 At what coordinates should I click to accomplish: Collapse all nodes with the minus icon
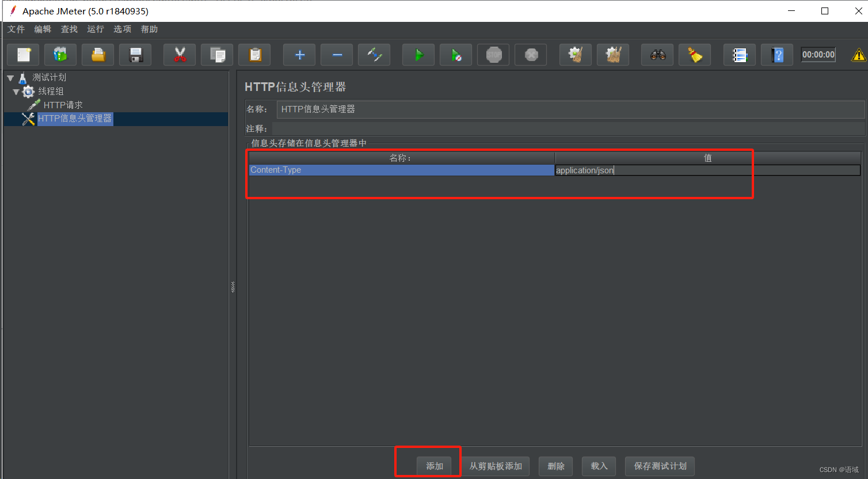tap(337, 55)
